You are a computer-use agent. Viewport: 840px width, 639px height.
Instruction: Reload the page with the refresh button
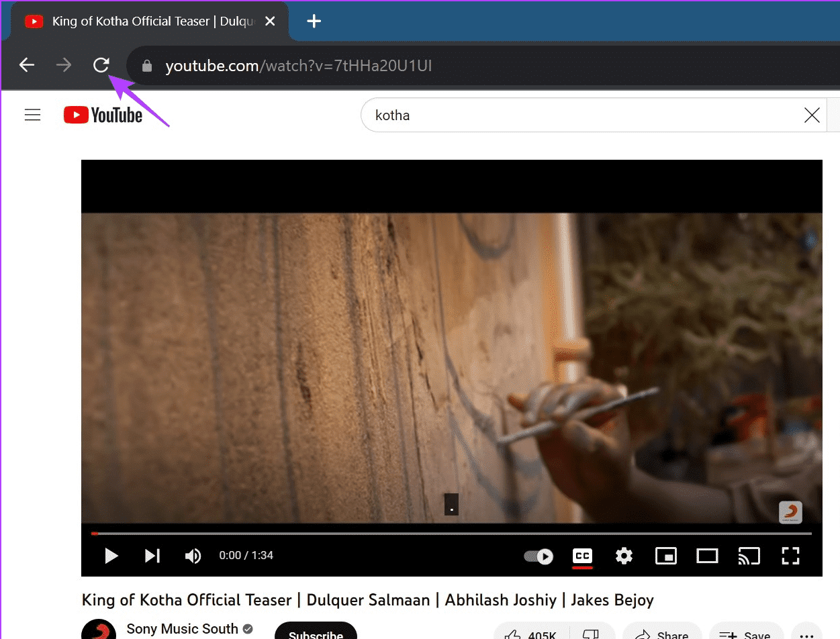101,65
